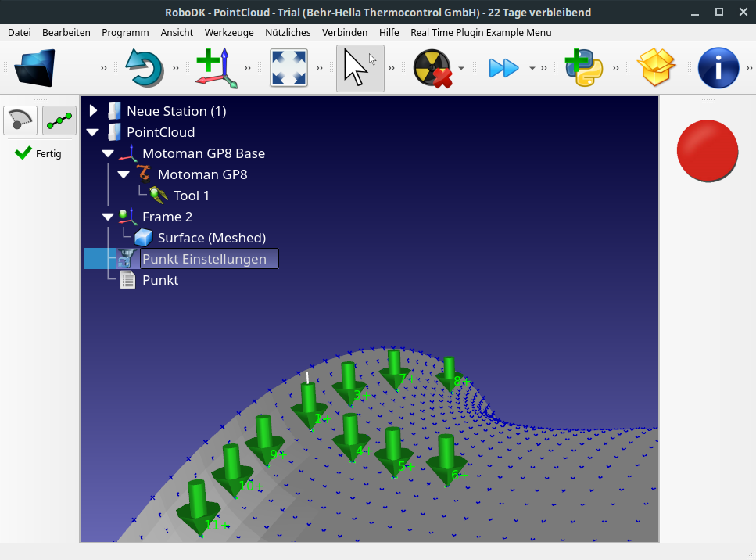This screenshot has height=560, width=756.
Task: Open the Real Time Plugin Example Menu
Action: point(481,32)
